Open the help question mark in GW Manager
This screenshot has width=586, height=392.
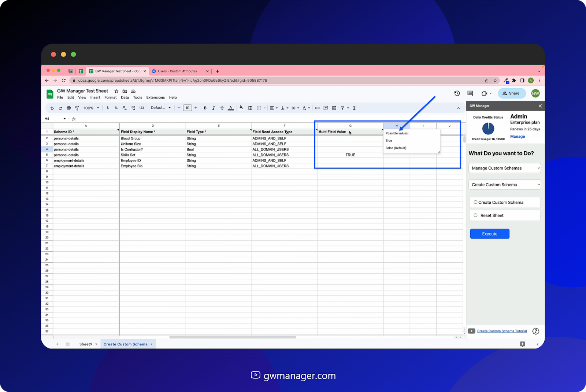pos(536,331)
